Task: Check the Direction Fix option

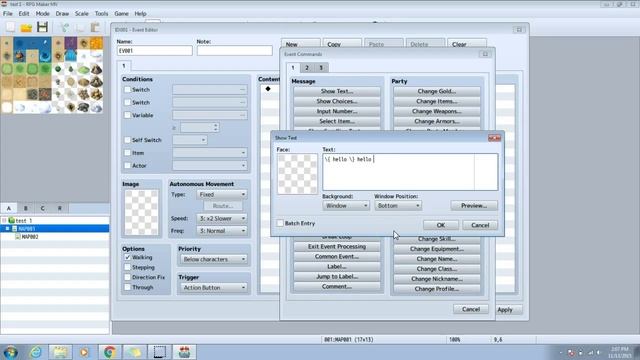Action: [127, 277]
